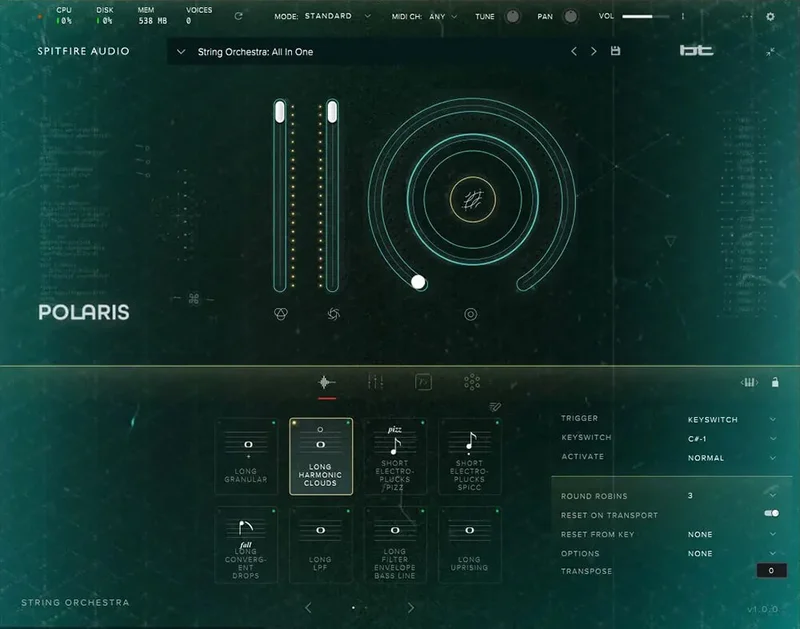Click the v1.0.0 version text

763,609
